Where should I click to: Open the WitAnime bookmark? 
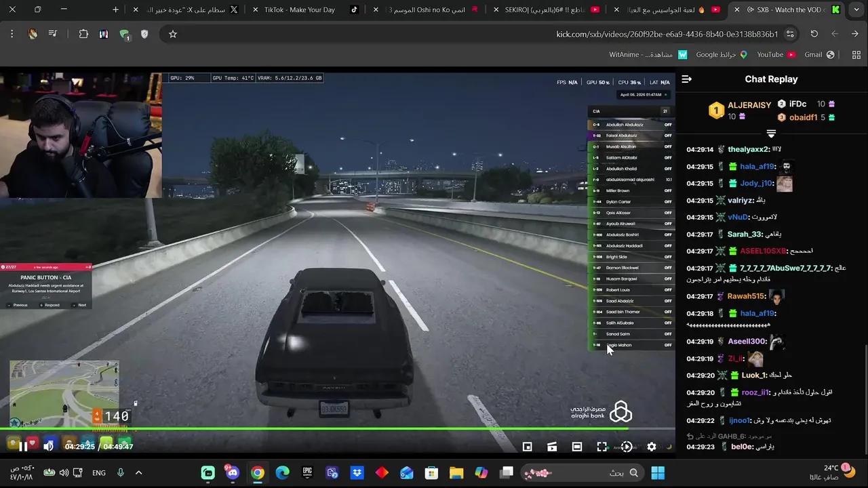[x=648, y=55]
